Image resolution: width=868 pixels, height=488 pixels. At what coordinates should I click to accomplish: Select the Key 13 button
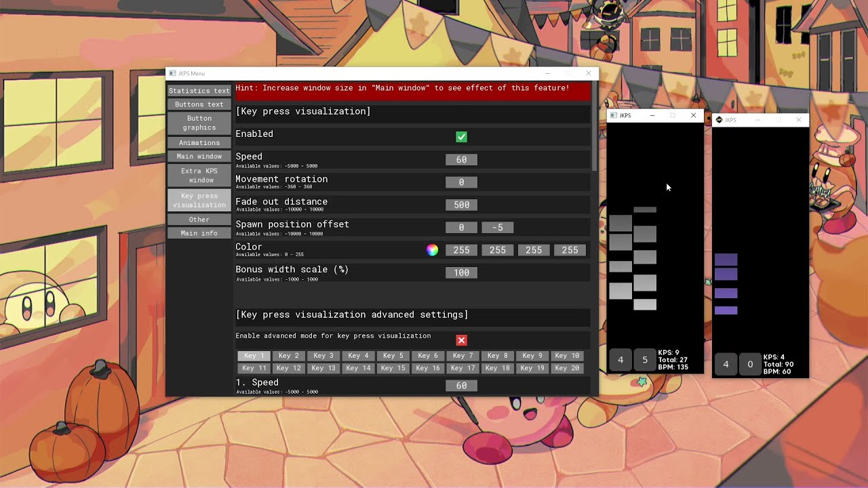coord(323,368)
